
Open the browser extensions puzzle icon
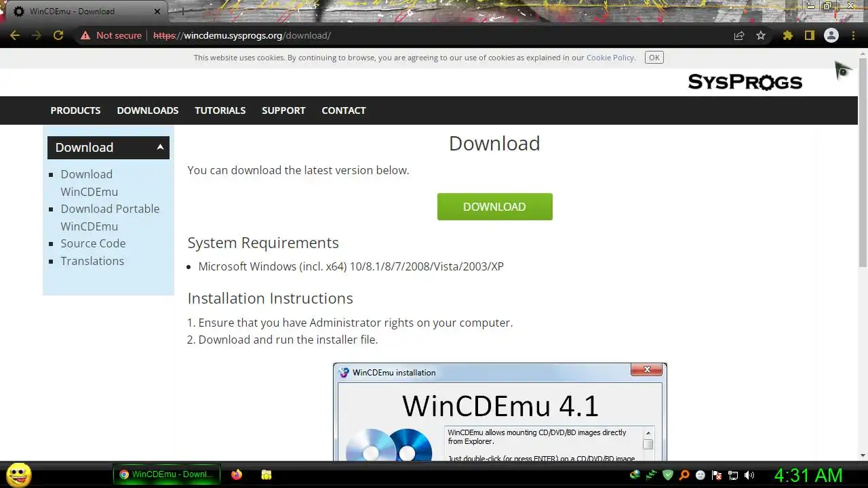pyautogui.click(x=787, y=35)
